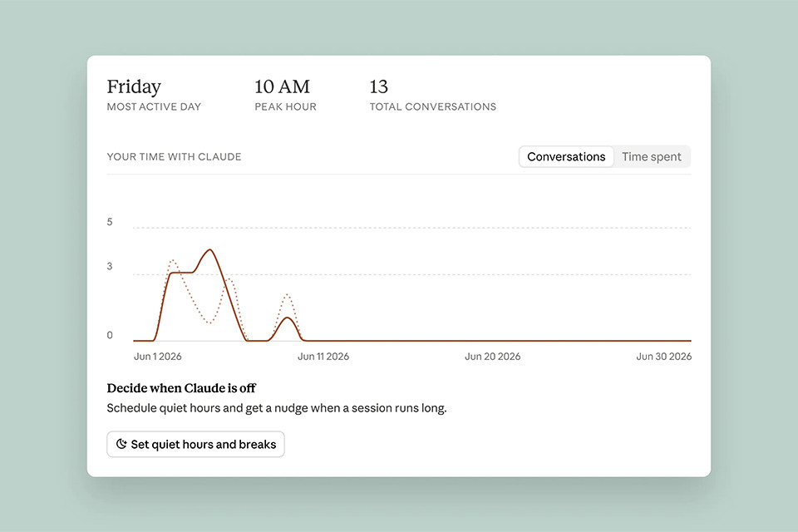Click the highest peak of the solid line
This screenshot has height=532, width=798.
click(x=210, y=250)
